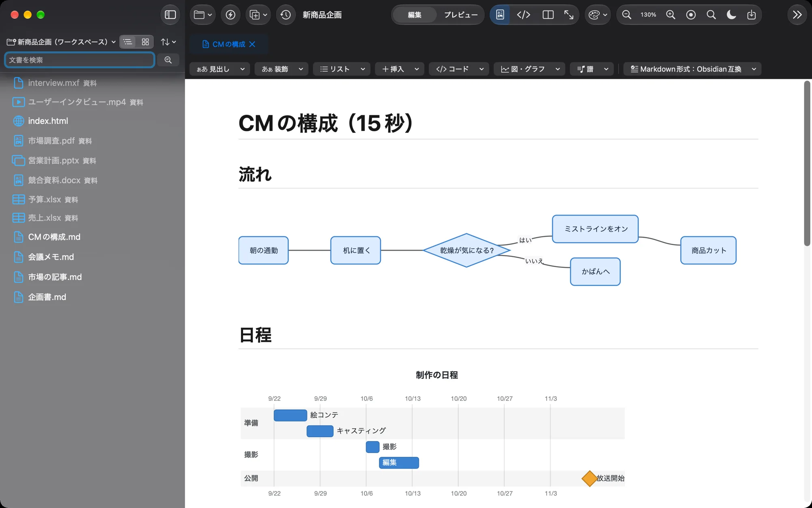Image resolution: width=812 pixels, height=508 pixels.
Task: Switch sidebar to grid view
Action: (x=145, y=42)
